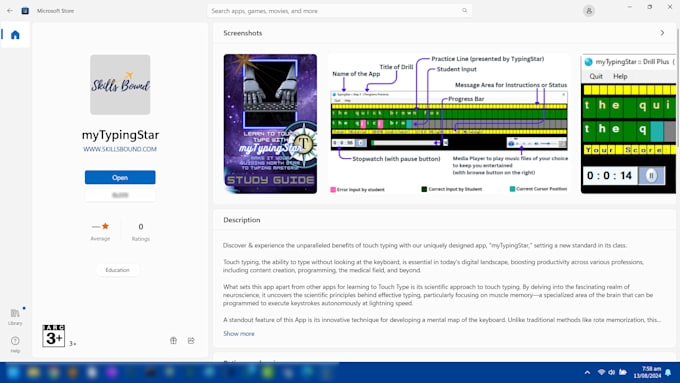This screenshot has height=383, width=680.
Task: Click the share icon beside the IARC rating
Action: coord(191,340)
